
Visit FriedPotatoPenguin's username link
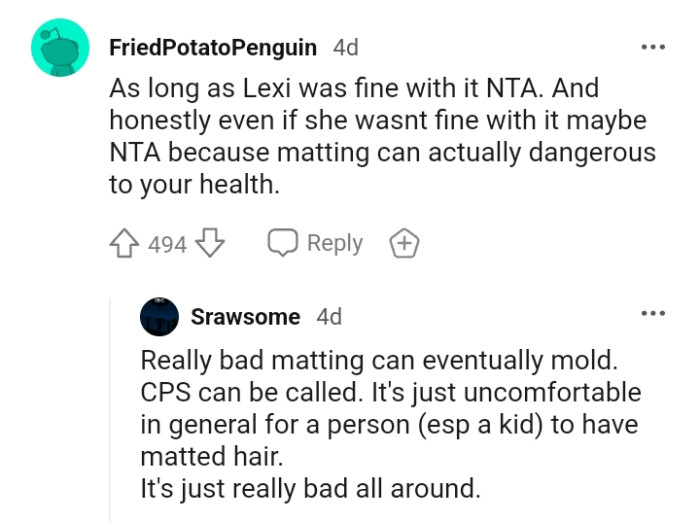212,47
